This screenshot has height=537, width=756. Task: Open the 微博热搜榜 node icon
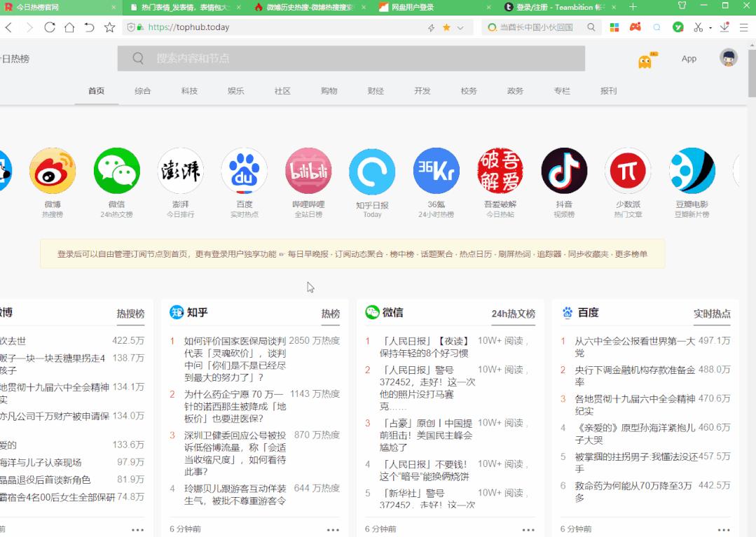[53, 170]
